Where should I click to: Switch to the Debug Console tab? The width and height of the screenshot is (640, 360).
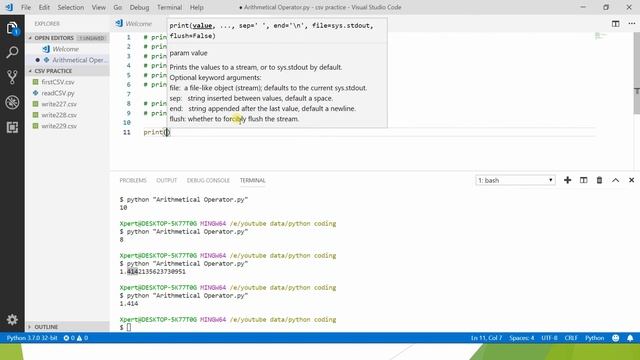coord(208,180)
